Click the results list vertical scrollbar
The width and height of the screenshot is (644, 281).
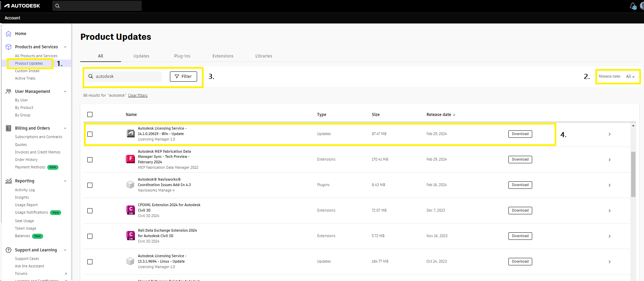(633, 174)
